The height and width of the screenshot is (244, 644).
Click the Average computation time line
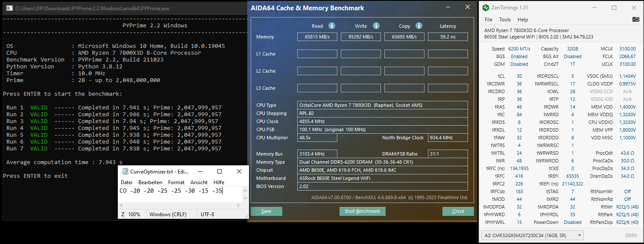(x=64, y=162)
